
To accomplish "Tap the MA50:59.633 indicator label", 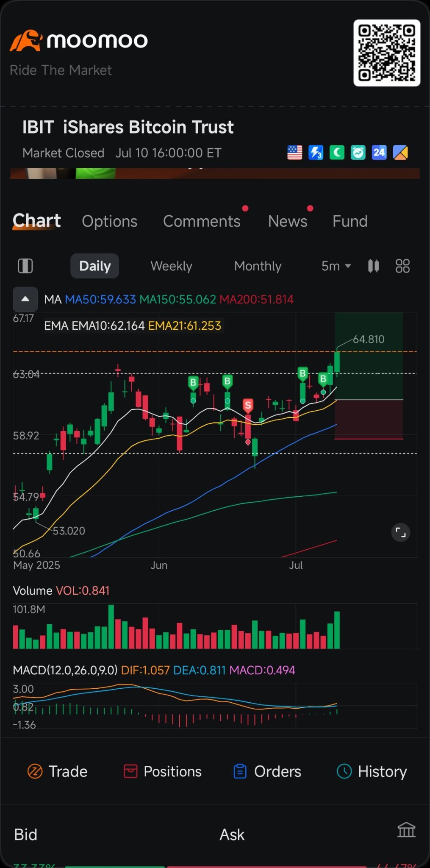I will (100, 300).
